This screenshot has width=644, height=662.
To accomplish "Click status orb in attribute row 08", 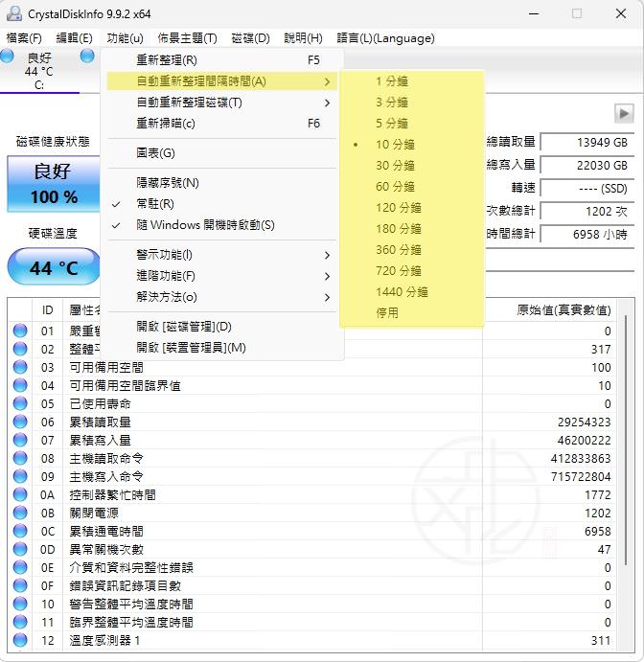I will pyautogui.click(x=20, y=458).
